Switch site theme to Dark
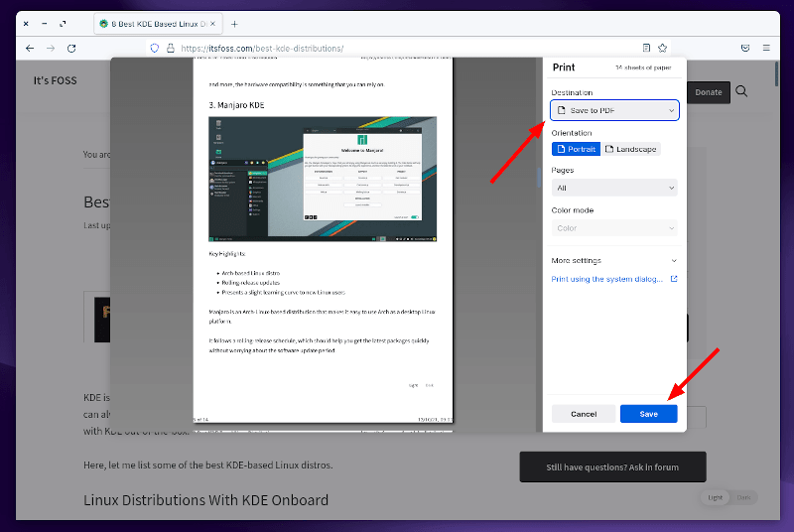The height and width of the screenshot is (532, 794). [744, 497]
